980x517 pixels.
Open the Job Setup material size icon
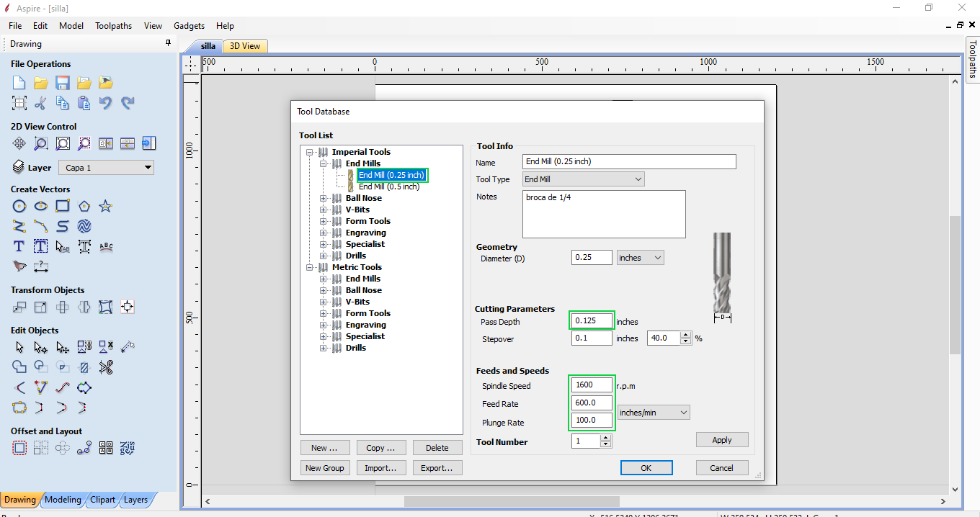tap(19, 103)
